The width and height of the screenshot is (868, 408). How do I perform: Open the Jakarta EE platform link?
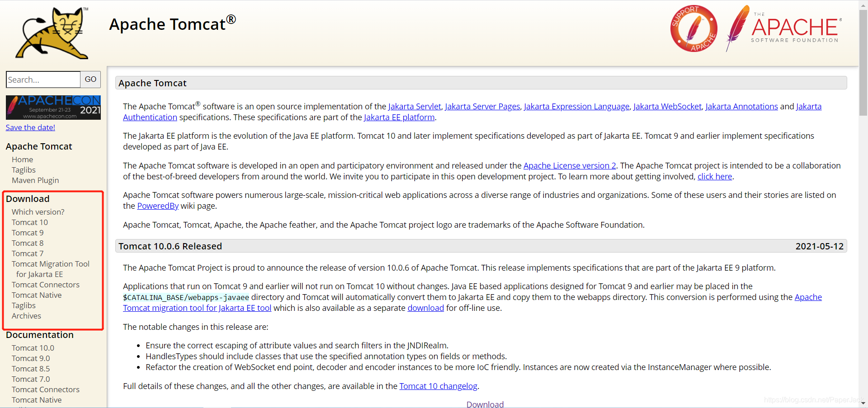[x=399, y=117]
